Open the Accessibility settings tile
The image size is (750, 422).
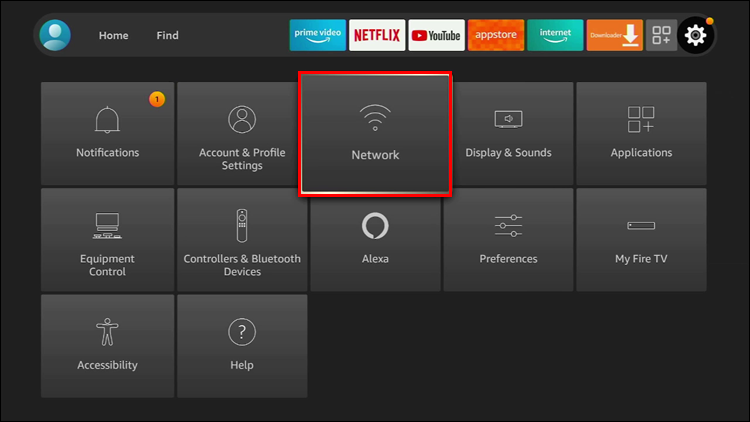click(x=108, y=346)
